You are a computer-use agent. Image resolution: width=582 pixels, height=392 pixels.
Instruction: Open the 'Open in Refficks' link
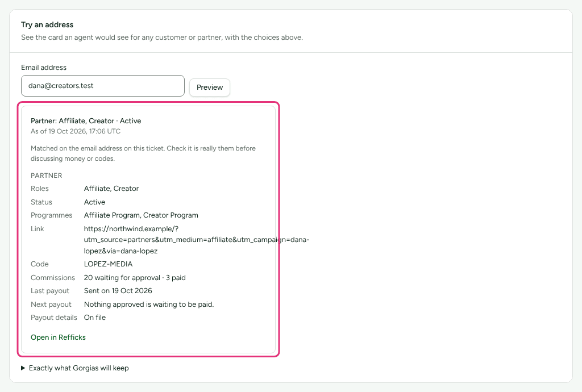[x=59, y=337]
